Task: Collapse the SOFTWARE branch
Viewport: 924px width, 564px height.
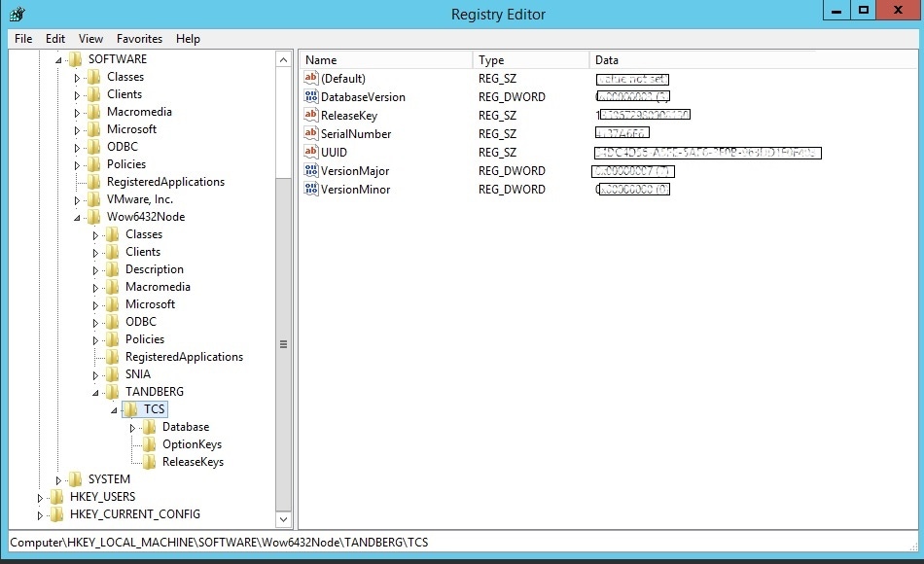Action: [58, 58]
